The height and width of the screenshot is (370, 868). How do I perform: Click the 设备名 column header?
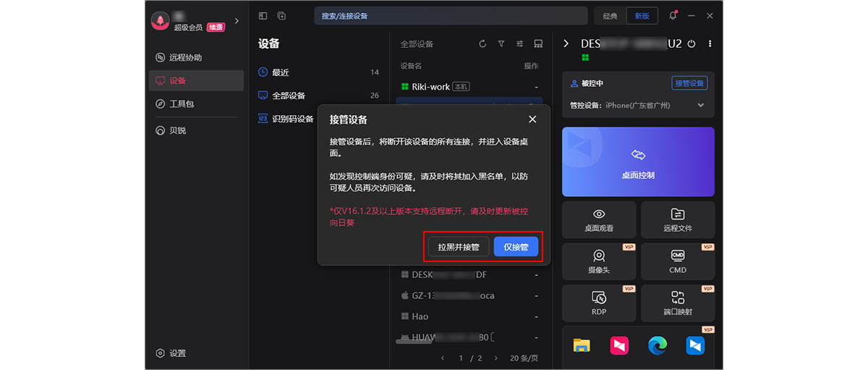pyautogui.click(x=411, y=66)
